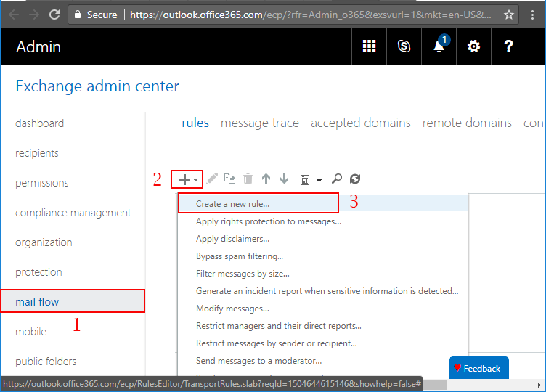Open the settings gear in header
The image size is (546, 392).
point(473,46)
